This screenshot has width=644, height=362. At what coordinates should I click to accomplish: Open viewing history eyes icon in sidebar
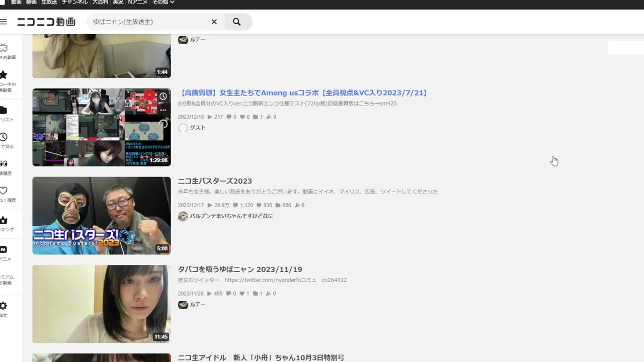[4, 164]
